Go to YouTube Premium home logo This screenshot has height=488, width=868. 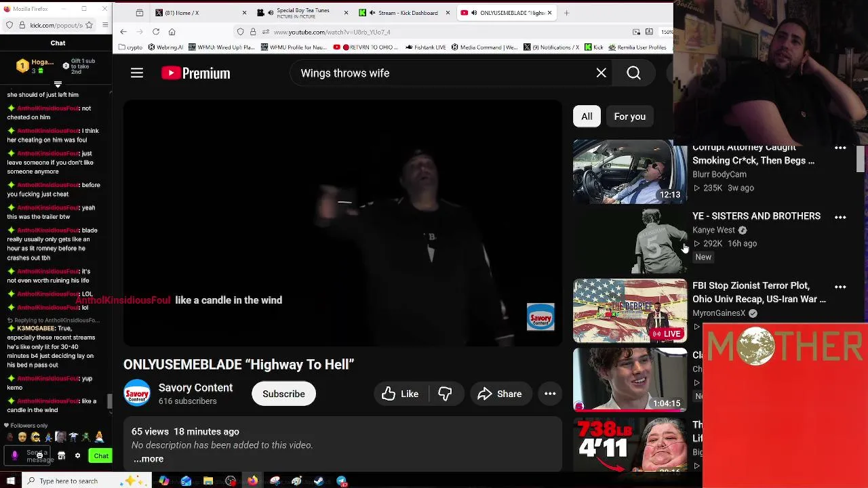point(196,73)
